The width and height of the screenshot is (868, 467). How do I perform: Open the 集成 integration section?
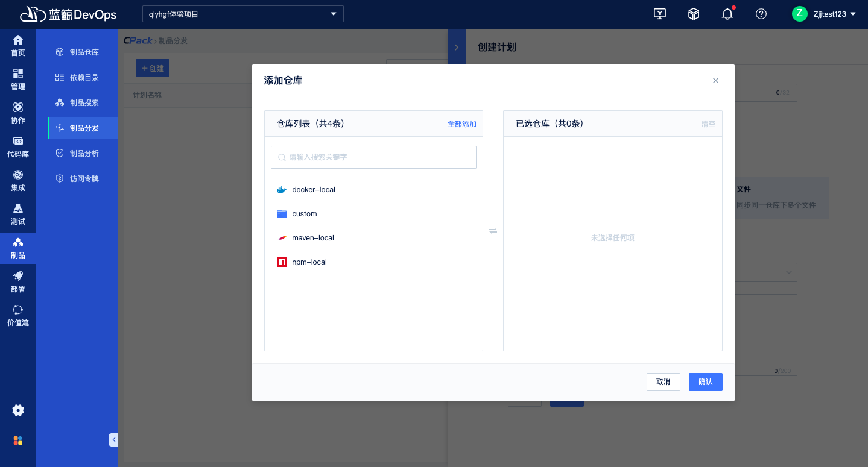(x=18, y=181)
